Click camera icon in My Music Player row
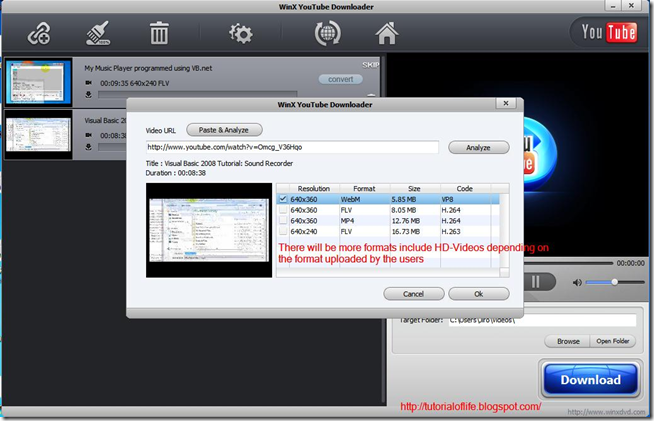654x421 pixels. (88, 83)
